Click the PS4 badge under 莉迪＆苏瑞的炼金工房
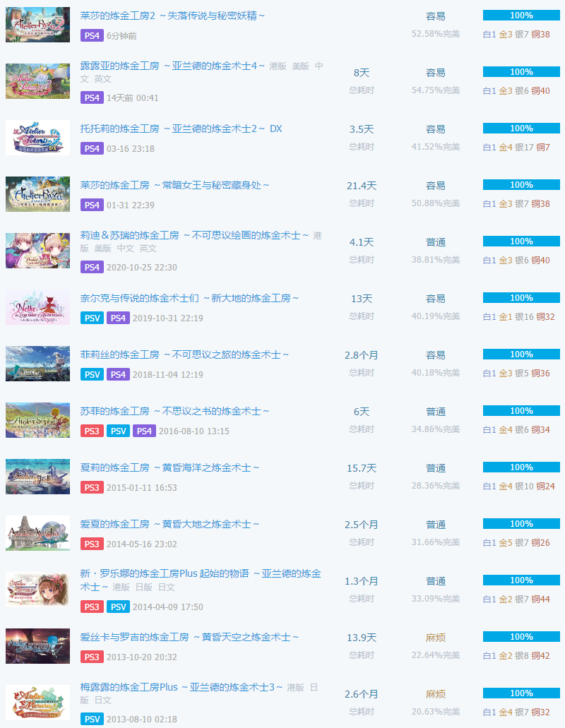The height and width of the screenshot is (728, 565). pos(92,268)
